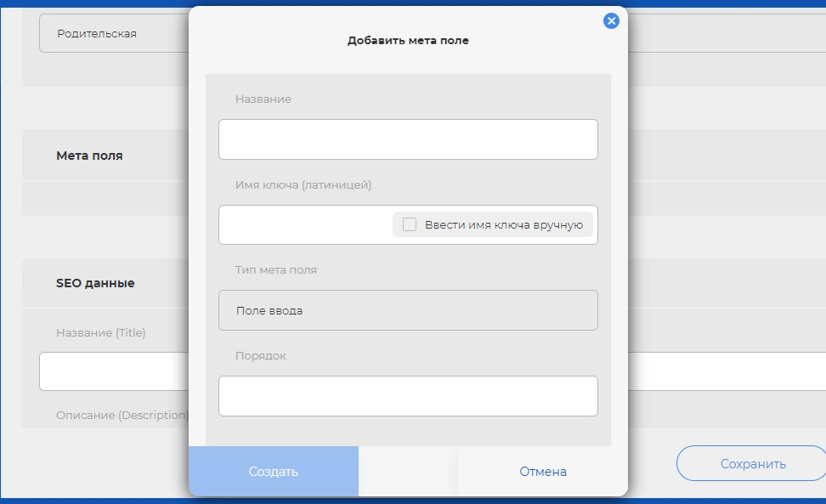Viewport: 826px width, 504px height.
Task: Click the Название input field in dialog
Action: 408,139
